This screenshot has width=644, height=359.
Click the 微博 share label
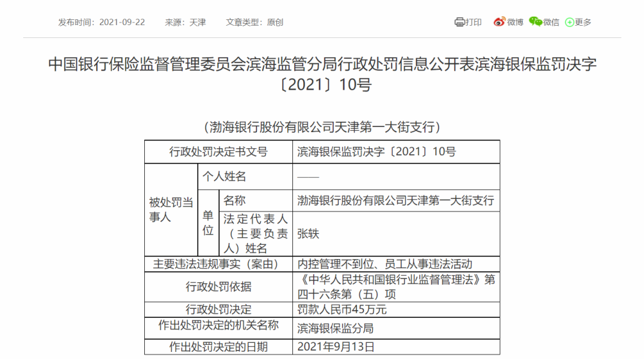pyautogui.click(x=515, y=22)
